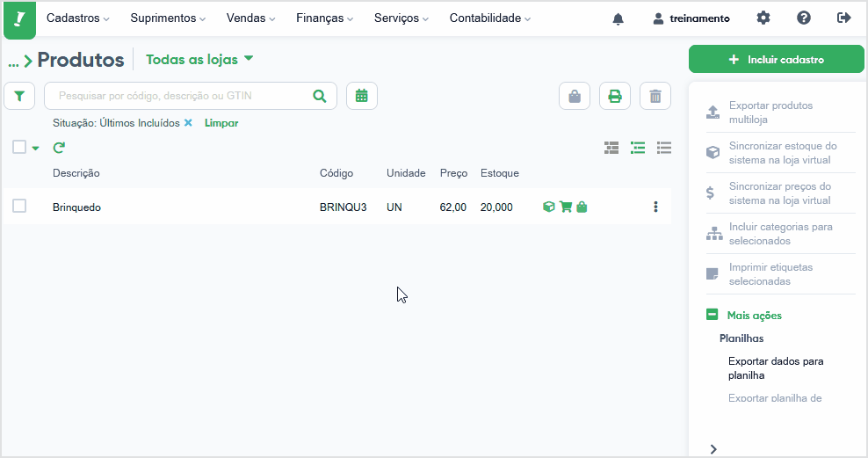The height and width of the screenshot is (458, 868).
Task: Click the Exportar produtos multiloja upload icon
Action: 713,113
